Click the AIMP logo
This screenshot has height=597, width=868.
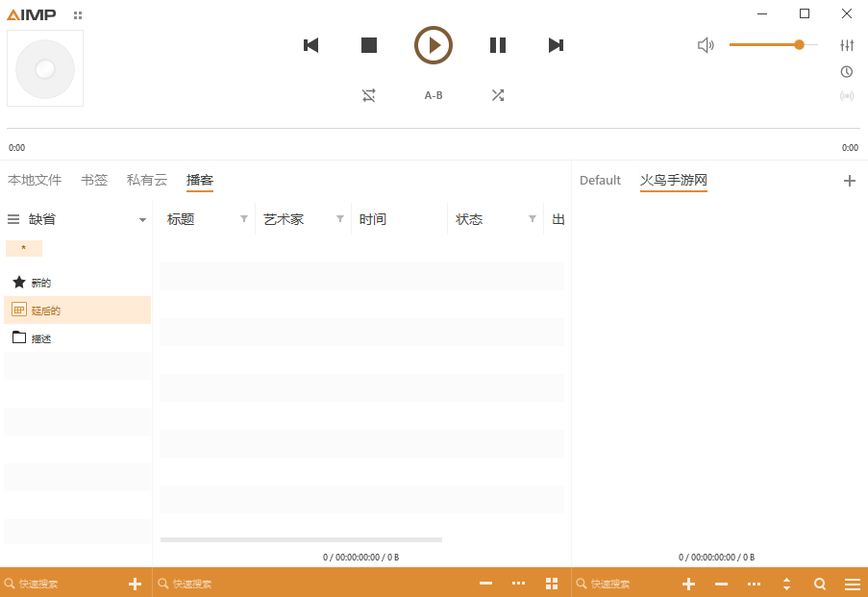pyautogui.click(x=32, y=15)
